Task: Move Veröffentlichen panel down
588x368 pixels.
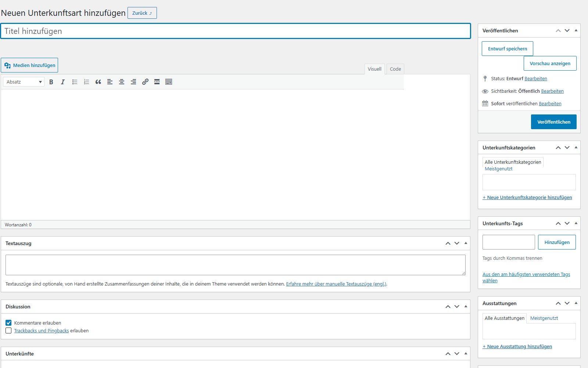Action: pyautogui.click(x=567, y=31)
